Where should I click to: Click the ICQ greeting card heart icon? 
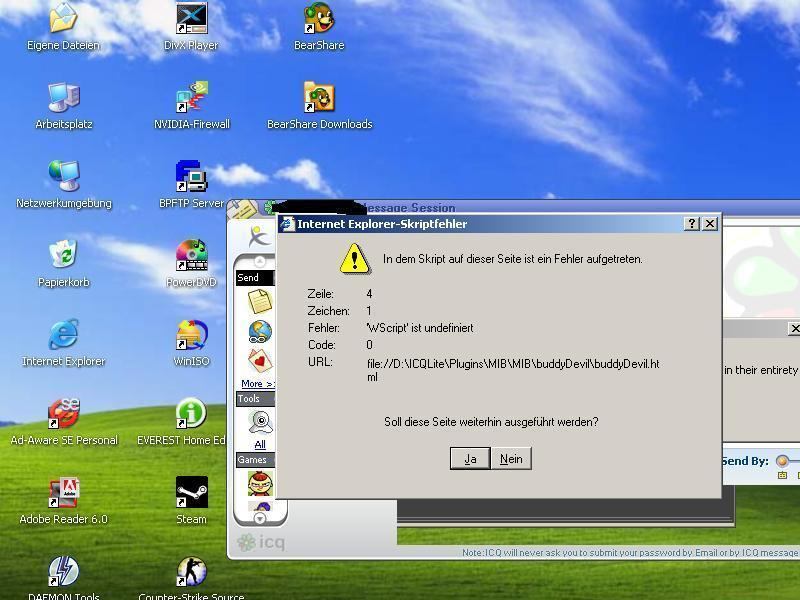(260, 361)
